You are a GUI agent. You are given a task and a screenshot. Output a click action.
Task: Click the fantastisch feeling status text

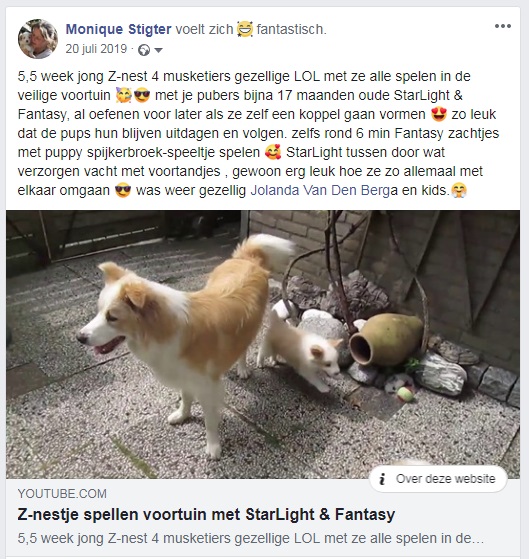(x=291, y=29)
